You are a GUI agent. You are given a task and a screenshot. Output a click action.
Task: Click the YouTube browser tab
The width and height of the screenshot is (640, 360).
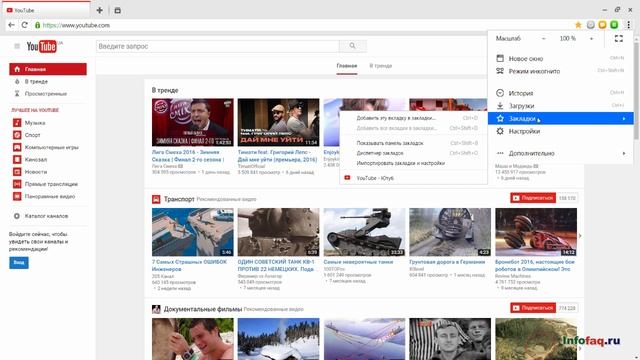(46, 10)
